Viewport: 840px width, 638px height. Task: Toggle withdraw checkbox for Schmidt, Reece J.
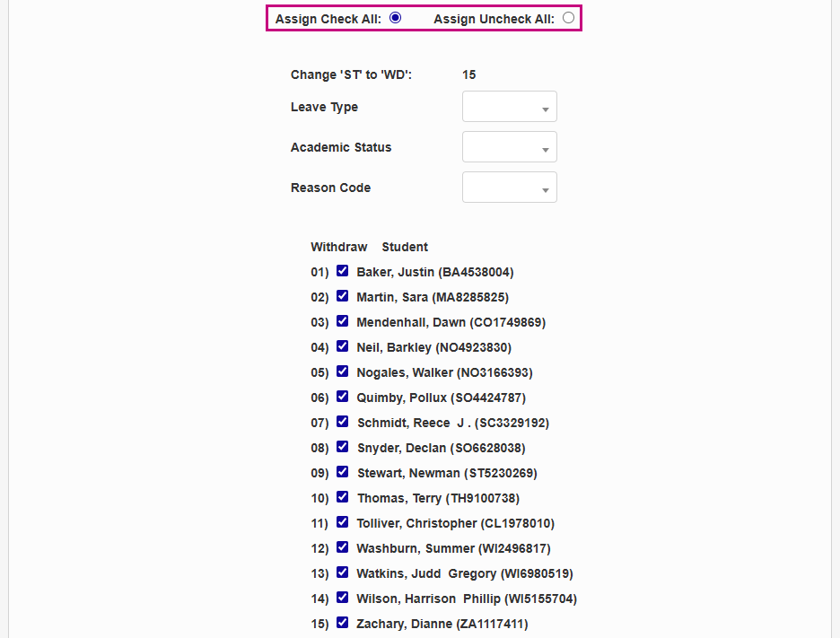pyautogui.click(x=342, y=422)
